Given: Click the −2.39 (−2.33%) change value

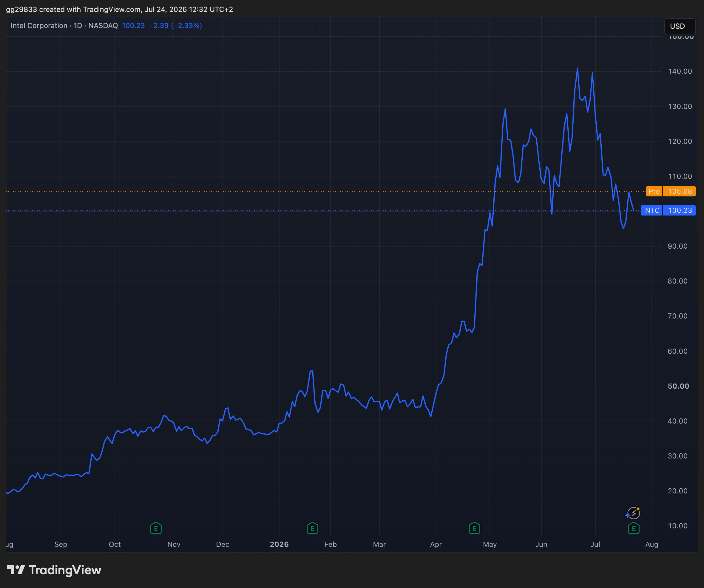Looking at the screenshot, I should (x=176, y=25).
